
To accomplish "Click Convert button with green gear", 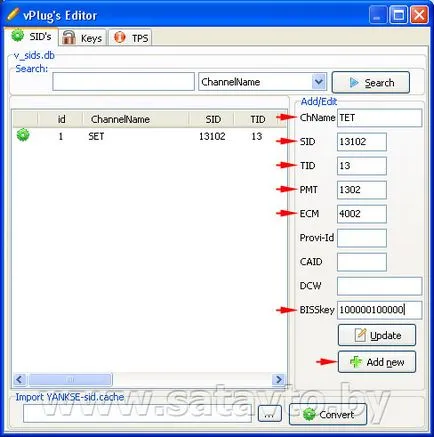I will [x=328, y=414].
